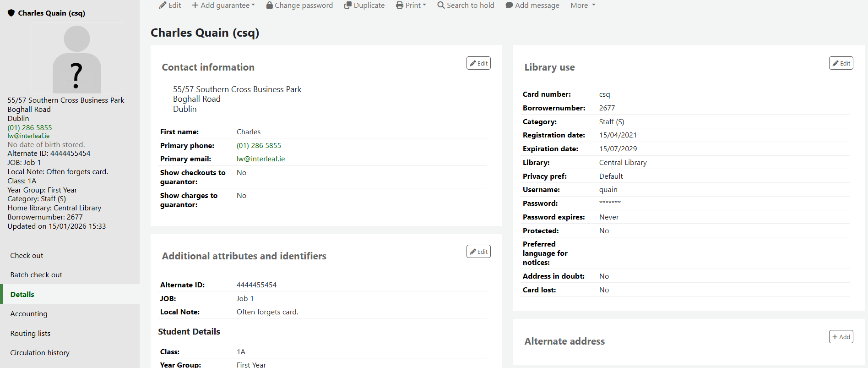This screenshot has height=368, width=868.
Task: Edit the Contact information section
Action: coord(478,63)
